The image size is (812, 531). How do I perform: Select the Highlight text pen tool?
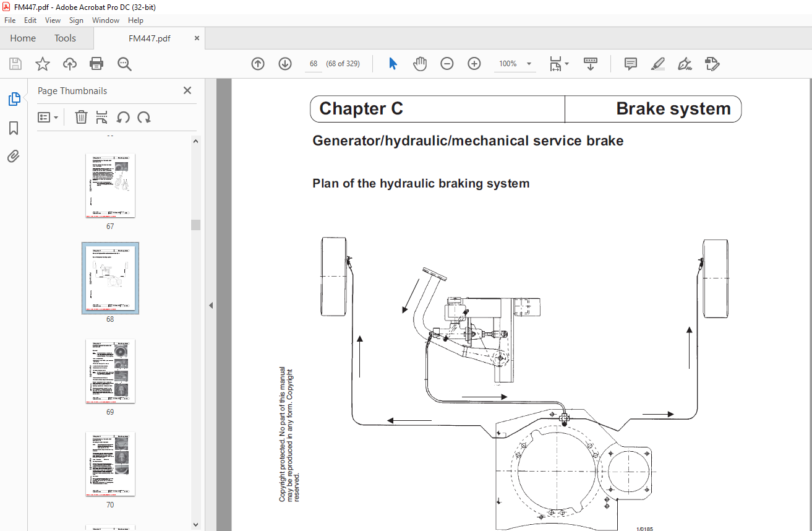pyautogui.click(x=658, y=64)
